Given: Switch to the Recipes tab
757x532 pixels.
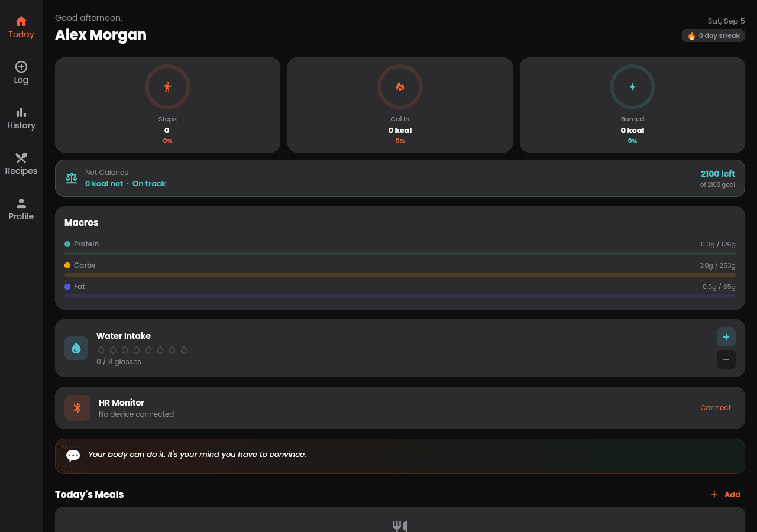Looking at the screenshot, I should click(21, 164).
